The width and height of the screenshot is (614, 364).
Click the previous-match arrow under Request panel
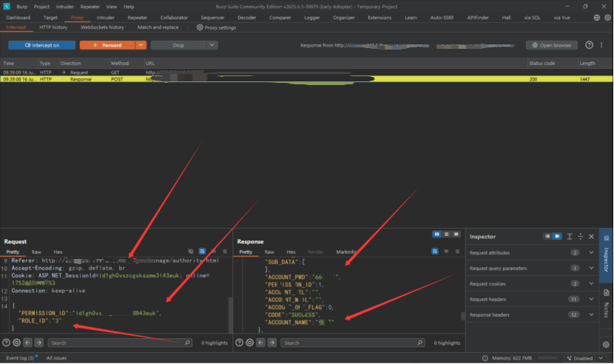pyautogui.click(x=27, y=343)
